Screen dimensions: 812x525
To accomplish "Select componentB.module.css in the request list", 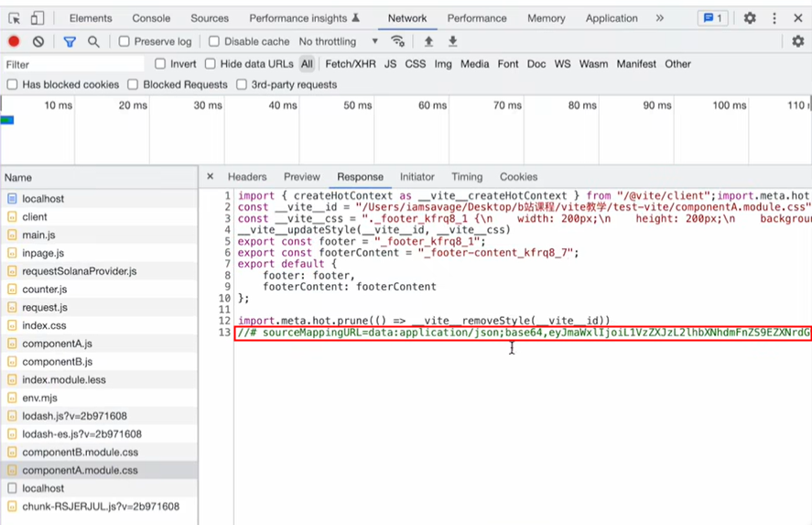I will tap(80, 452).
